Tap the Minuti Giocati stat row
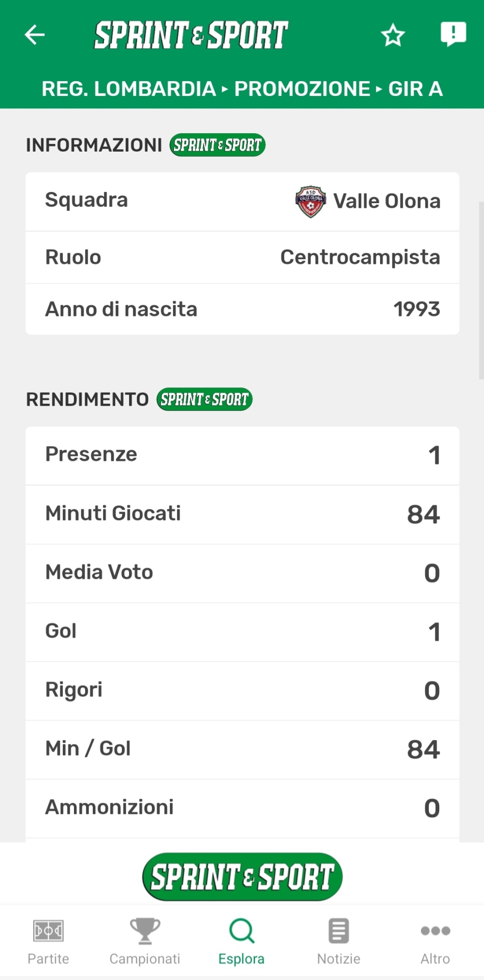The image size is (484, 980). pos(242,514)
